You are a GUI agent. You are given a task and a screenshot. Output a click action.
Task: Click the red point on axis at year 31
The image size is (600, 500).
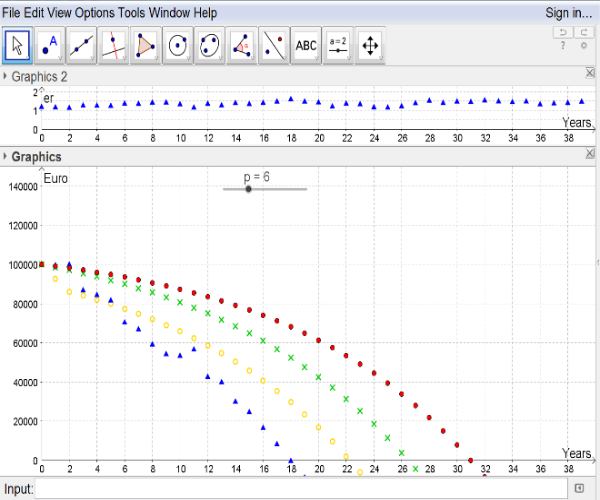tap(471, 460)
